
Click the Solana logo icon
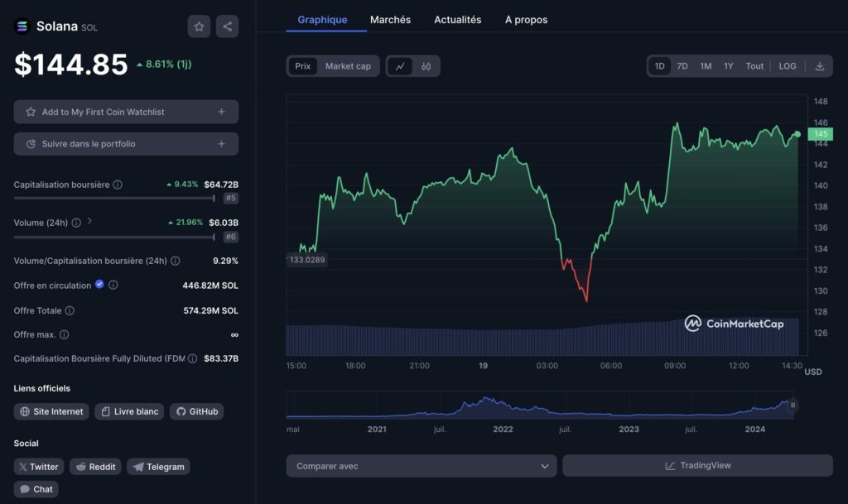(x=22, y=26)
